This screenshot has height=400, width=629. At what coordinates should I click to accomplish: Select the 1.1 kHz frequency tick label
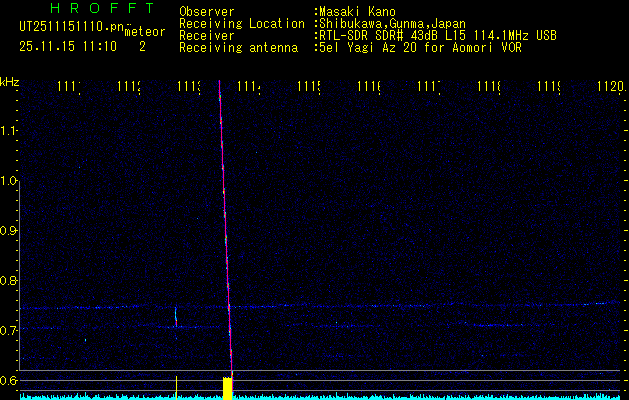(x=10, y=130)
